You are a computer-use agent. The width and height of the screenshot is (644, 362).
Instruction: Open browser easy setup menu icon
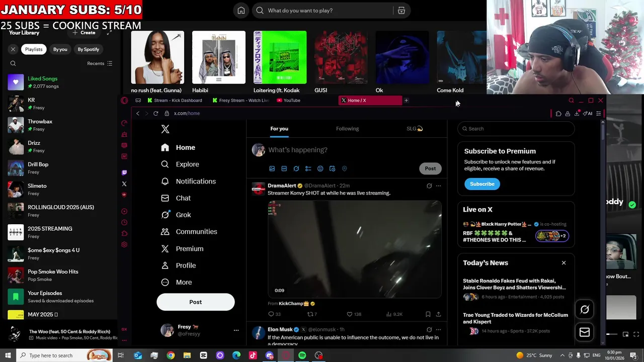598,114
